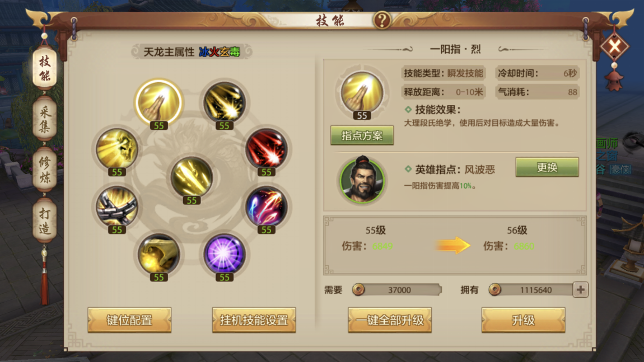Open the 修炼 side tab
Viewport: 644px width, 362px height.
[44, 170]
